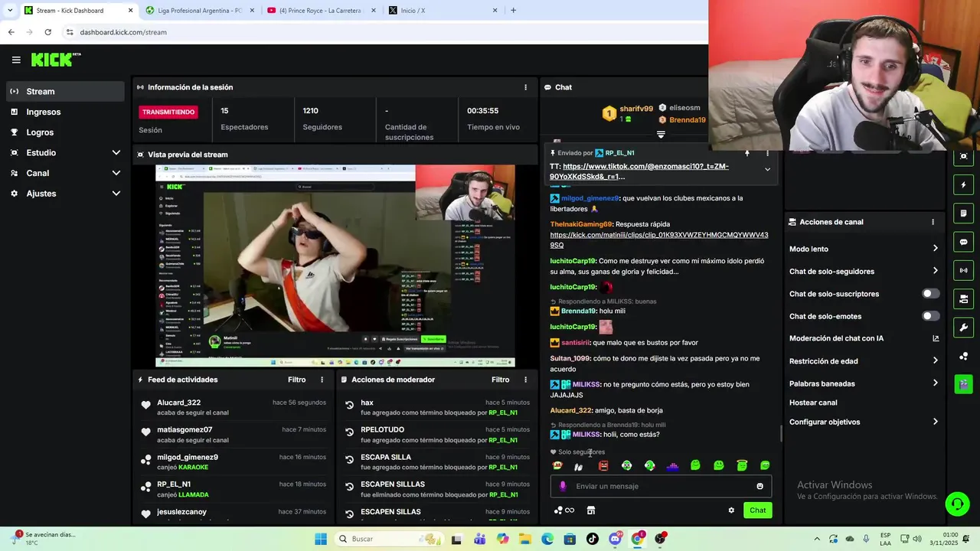Open chat settings gear icon
980x551 pixels.
click(731, 510)
